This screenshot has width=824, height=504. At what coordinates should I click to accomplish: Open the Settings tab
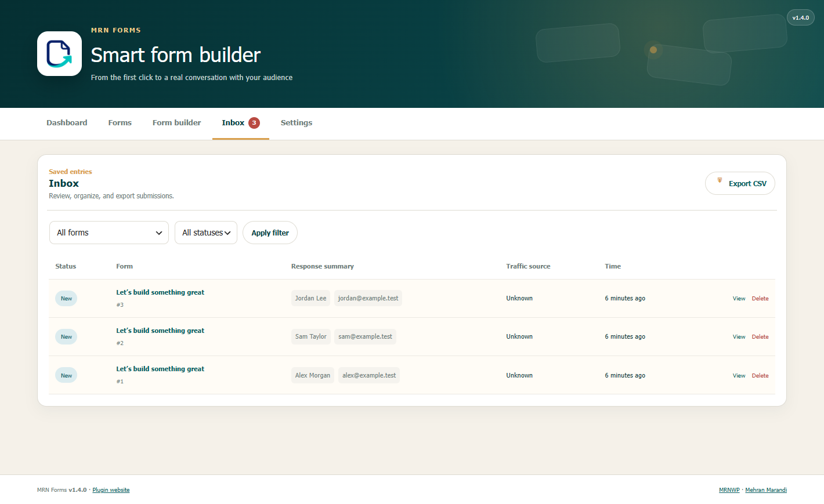297,123
